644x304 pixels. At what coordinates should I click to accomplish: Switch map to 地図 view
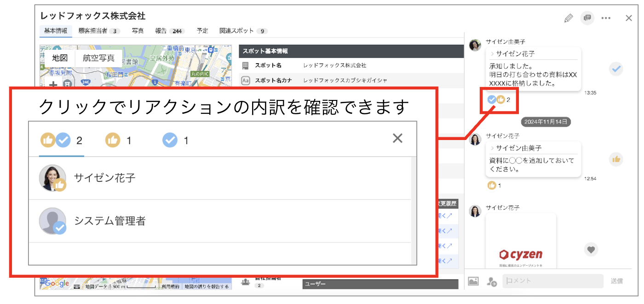60,58
